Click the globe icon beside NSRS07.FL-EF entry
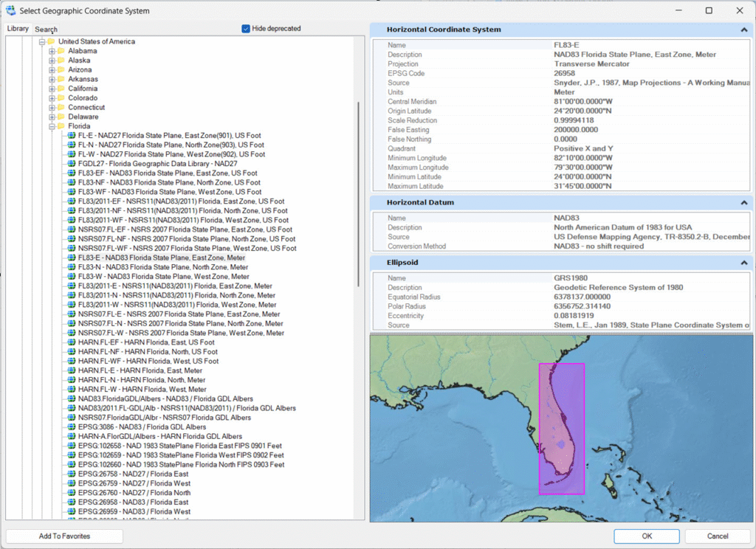756x549 pixels. click(72, 229)
